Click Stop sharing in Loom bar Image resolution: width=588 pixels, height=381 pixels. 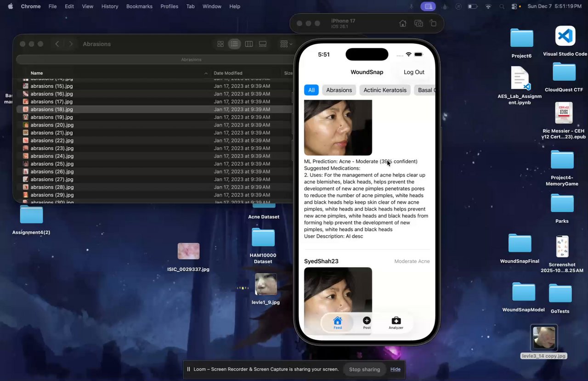(364, 369)
